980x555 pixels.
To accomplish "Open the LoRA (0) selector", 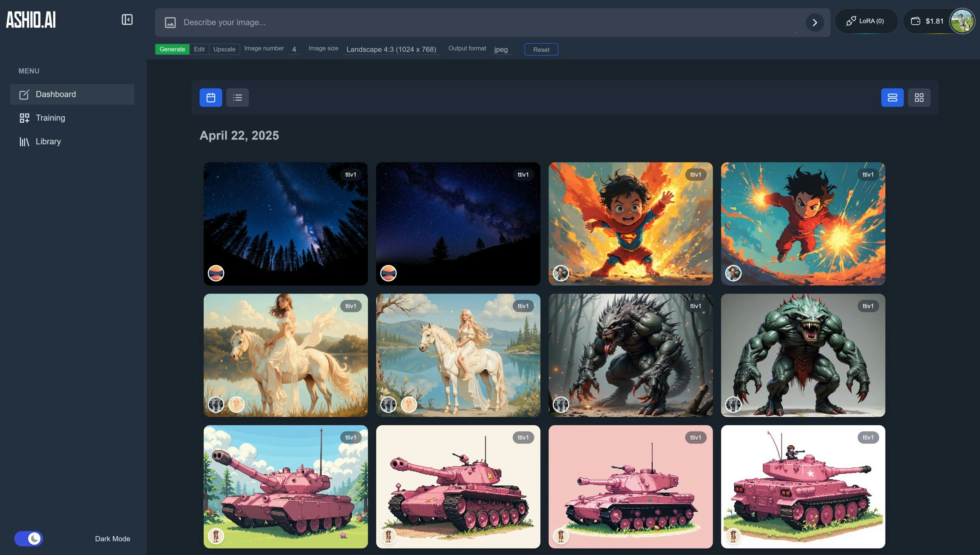I will (x=866, y=21).
